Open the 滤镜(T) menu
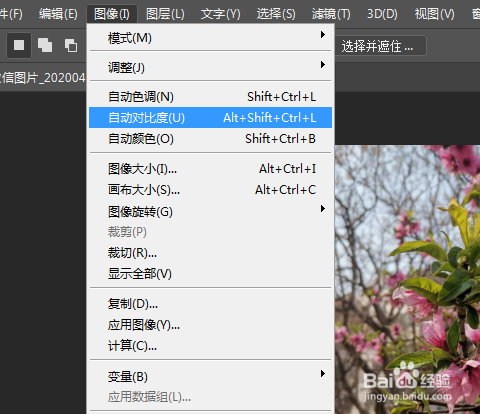 tap(331, 14)
